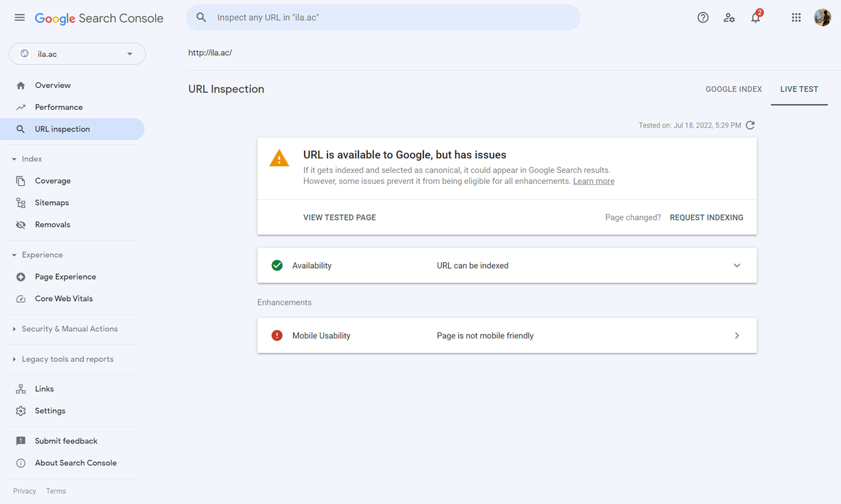The image size is (841, 504).
Task: Click the manage users and permissions icon
Action: (x=729, y=18)
